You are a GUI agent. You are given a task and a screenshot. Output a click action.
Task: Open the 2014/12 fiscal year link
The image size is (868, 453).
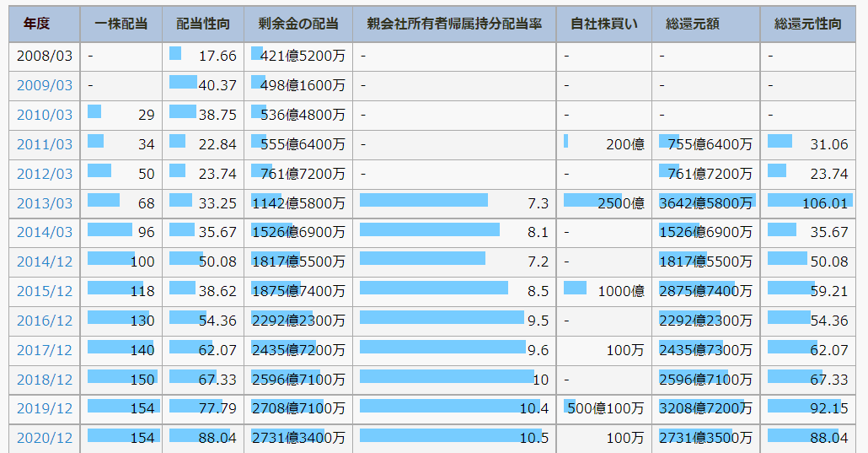click(45, 262)
